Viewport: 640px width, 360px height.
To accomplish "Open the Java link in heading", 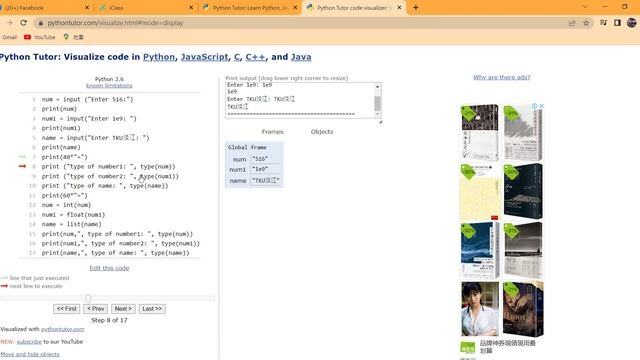I will click(x=301, y=57).
